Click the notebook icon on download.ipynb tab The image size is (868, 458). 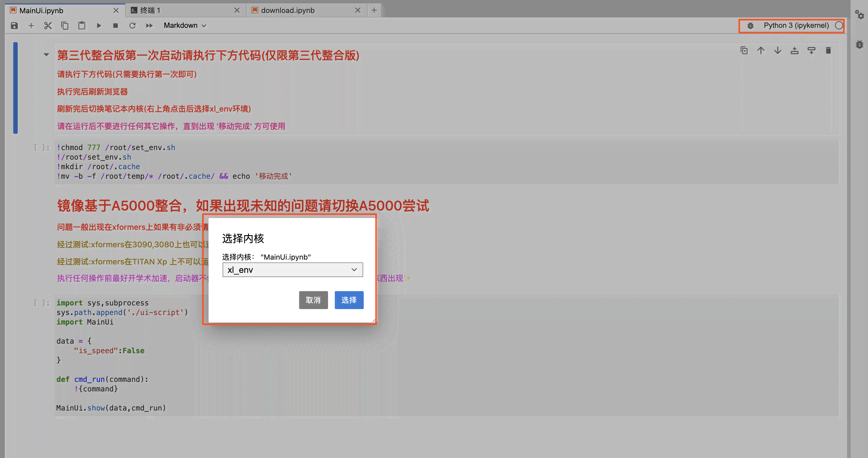click(x=255, y=10)
